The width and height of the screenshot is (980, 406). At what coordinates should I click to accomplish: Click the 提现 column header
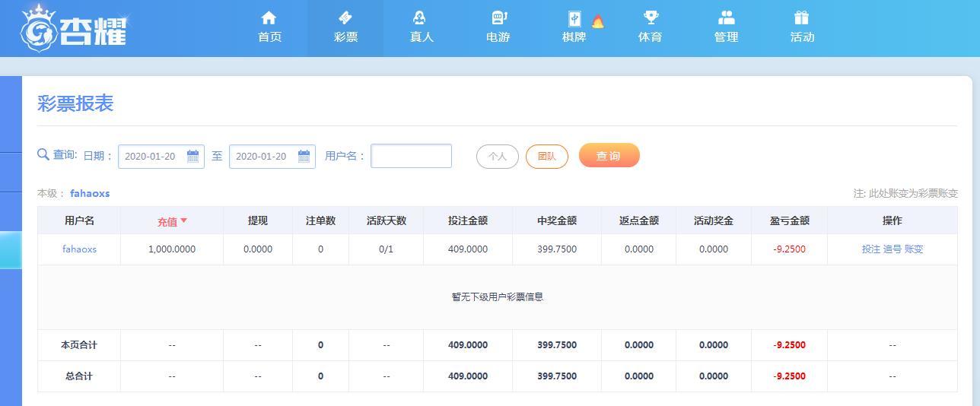click(x=258, y=220)
